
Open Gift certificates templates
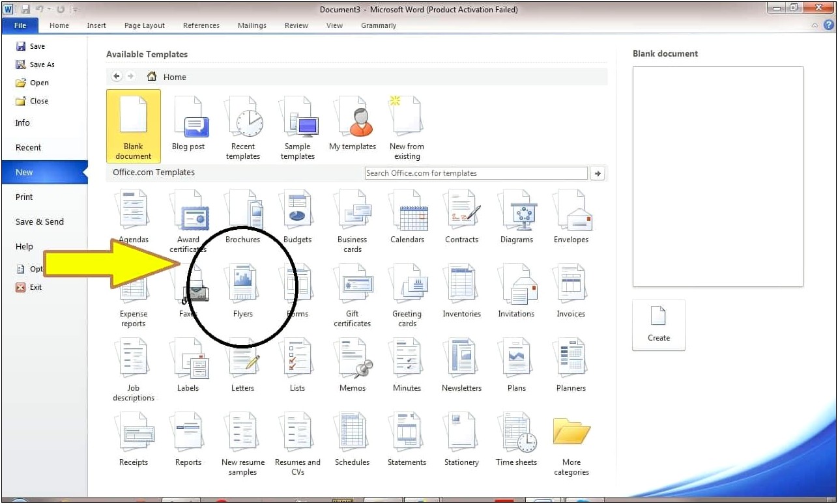[352, 296]
